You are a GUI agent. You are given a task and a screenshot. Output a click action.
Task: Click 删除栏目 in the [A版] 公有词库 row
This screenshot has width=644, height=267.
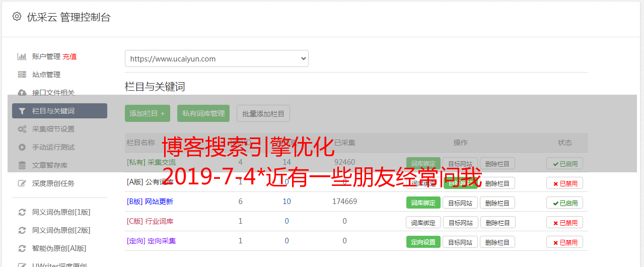pyautogui.click(x=497, y=183)
